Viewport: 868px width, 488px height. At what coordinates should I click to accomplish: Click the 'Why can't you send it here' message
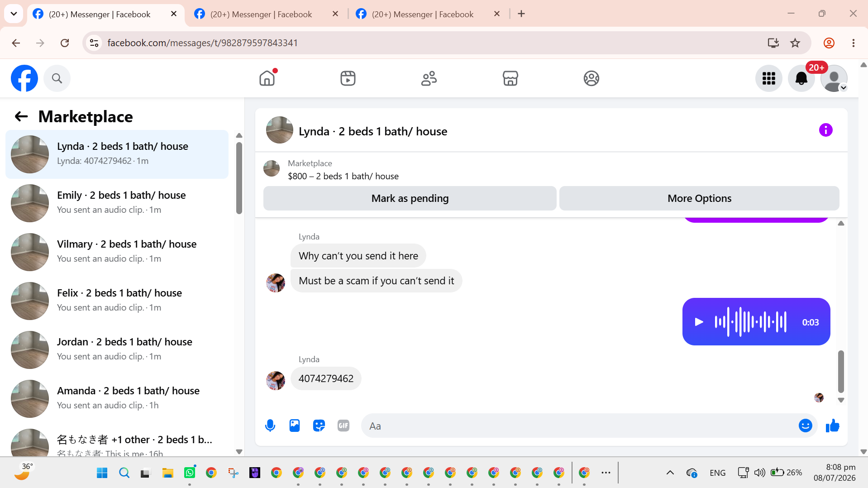click(x=358, y=256)
